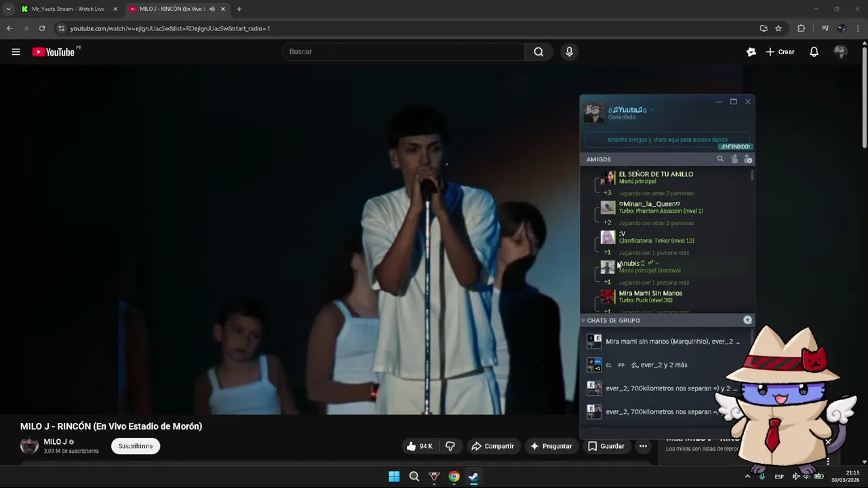Image resolution: width=868 pixels, height=488 pixels.
Task: Switch to Mr_Yuuta Stream tab
Action: pyautogui.click(x=69, y=9)
